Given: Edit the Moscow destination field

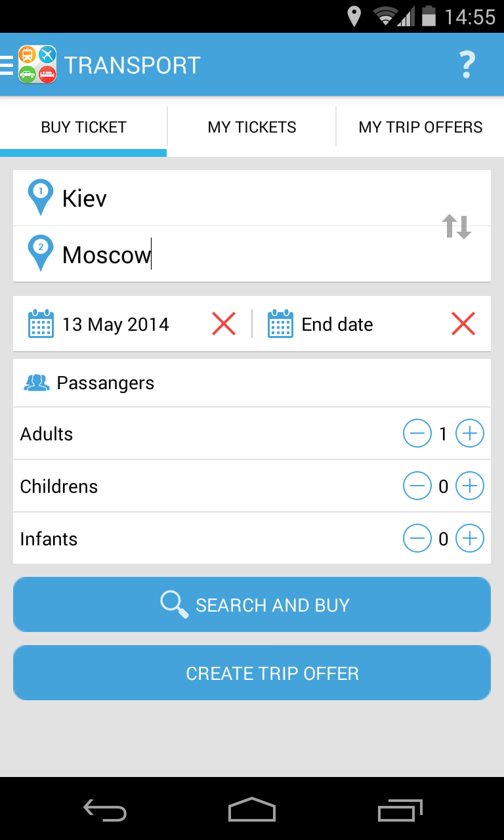Looking at the screenshot, I should [230, 255].
